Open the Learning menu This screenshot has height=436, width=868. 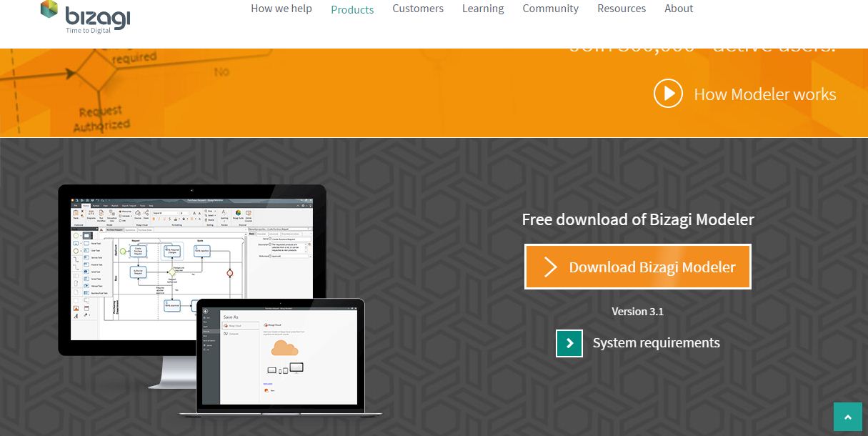point(483,9)
